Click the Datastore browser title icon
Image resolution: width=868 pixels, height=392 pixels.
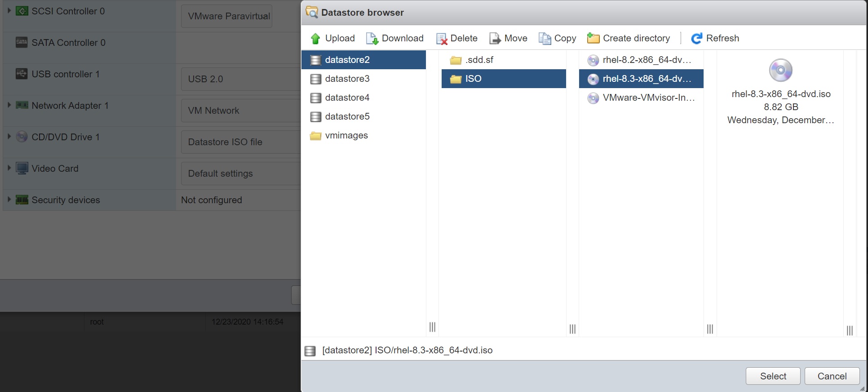tap(311, 12)
